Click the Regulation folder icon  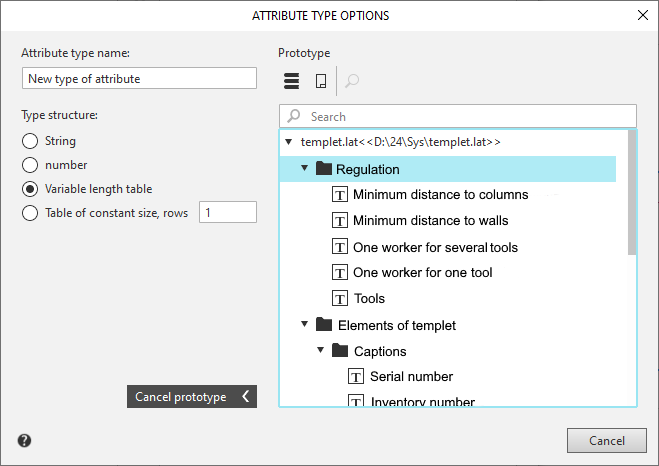[323, 169]
